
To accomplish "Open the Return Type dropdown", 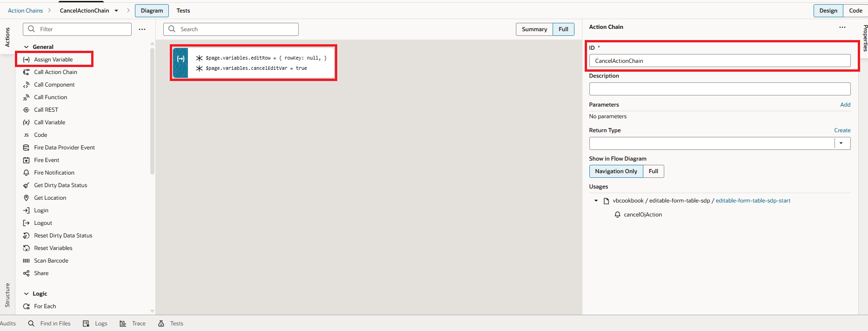I will tap(841, 143).
